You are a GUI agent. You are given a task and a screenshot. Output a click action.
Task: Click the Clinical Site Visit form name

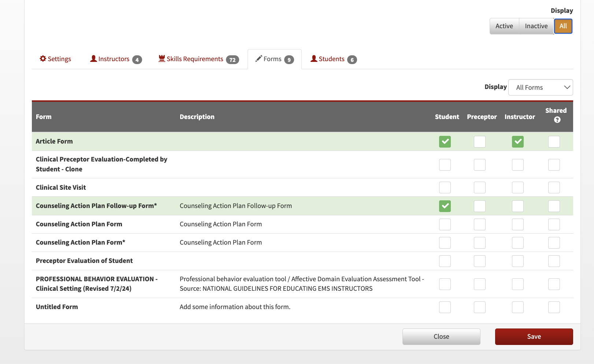click(61, 187)
